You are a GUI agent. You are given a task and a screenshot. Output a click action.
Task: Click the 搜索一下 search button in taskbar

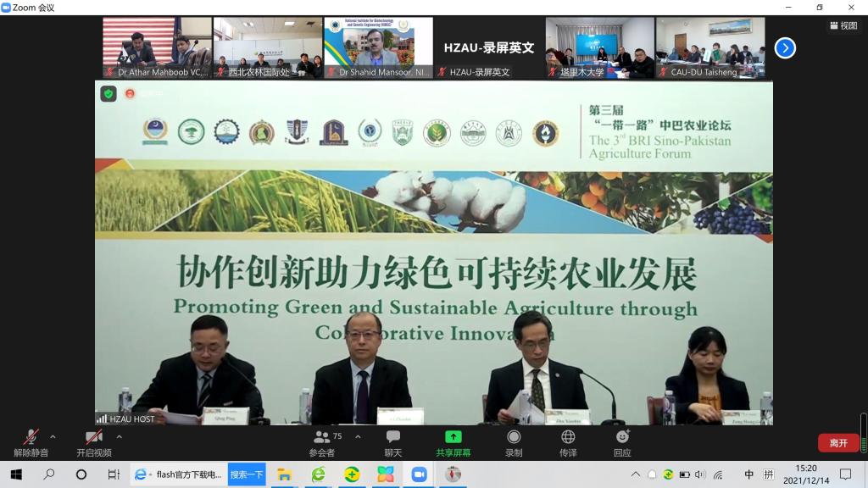[x=247, y=474]
